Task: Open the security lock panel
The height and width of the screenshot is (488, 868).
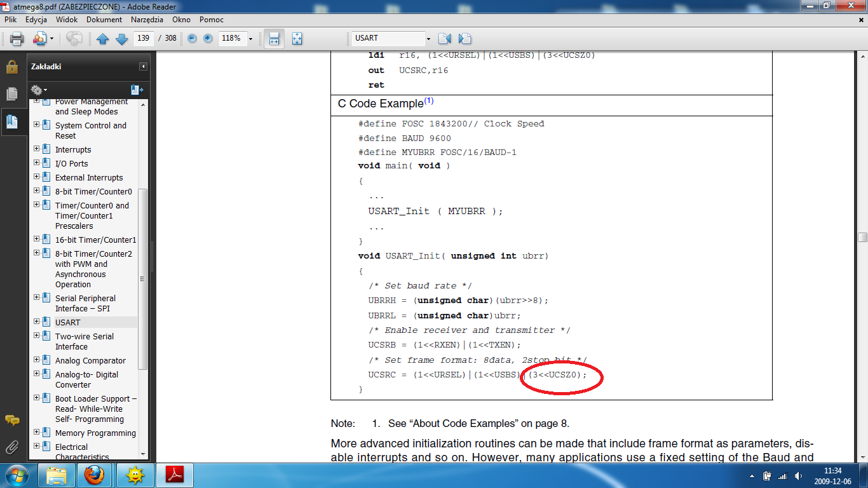Action: (x=12, y=67)
